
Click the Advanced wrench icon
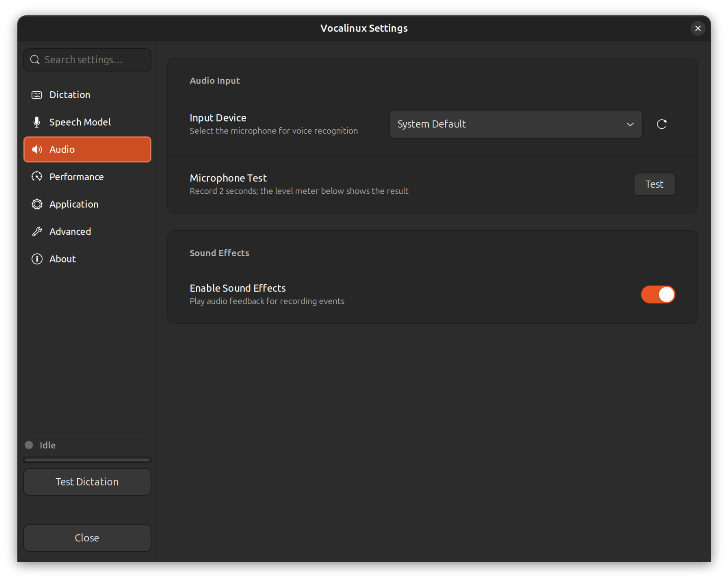[x=37, y=232]
